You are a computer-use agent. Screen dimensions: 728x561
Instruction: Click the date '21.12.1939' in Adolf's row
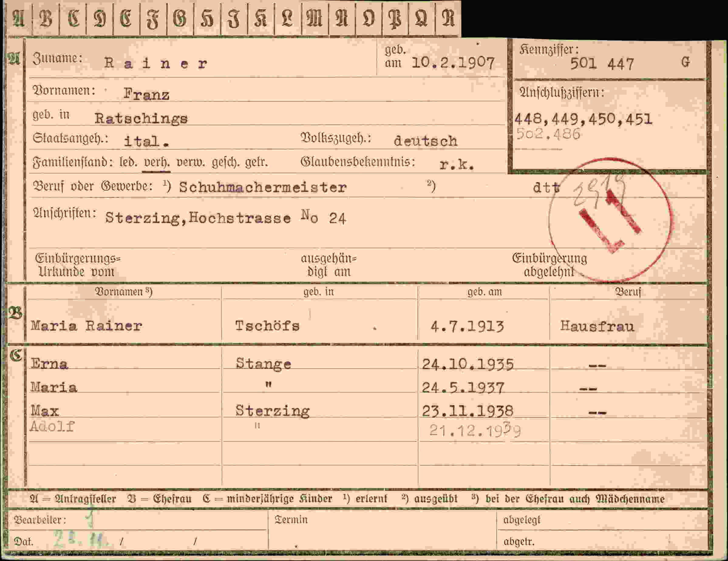(475, 430)
